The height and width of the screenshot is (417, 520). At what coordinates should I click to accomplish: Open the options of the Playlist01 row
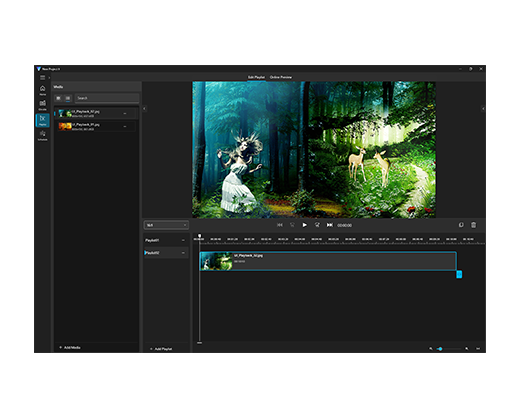tap(183, 240)
